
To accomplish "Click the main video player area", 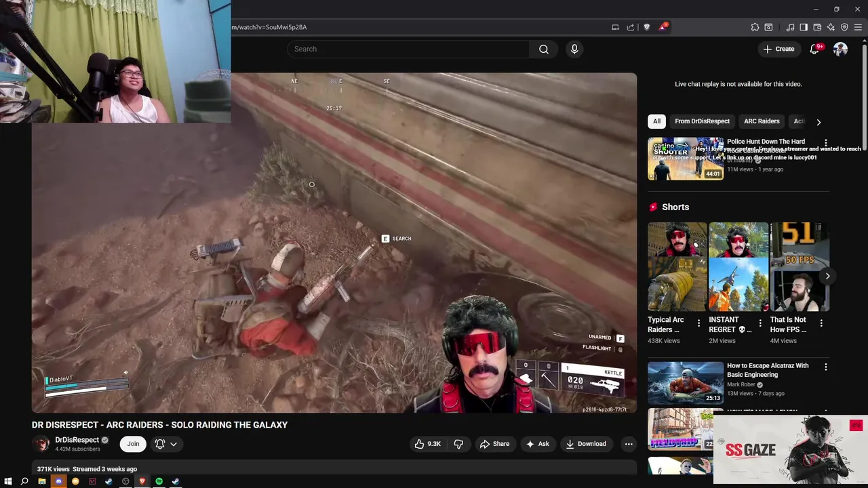I will (x=334, y=243).
